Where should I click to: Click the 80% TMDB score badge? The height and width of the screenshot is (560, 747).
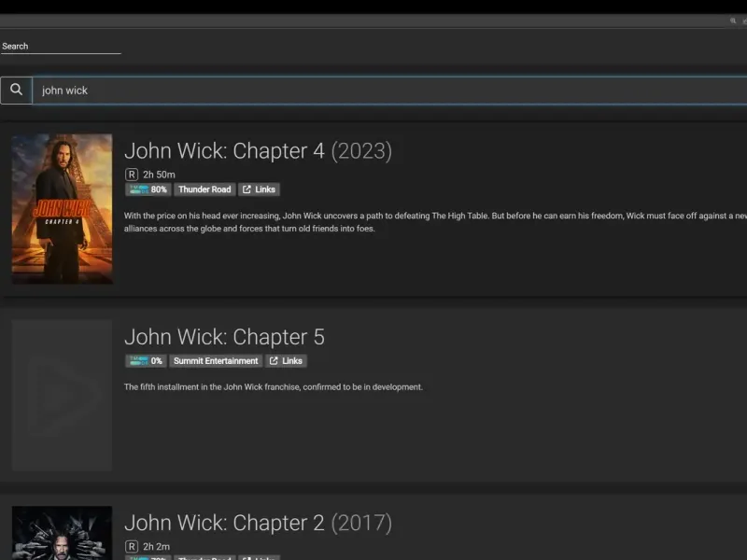tap(148, 189)
